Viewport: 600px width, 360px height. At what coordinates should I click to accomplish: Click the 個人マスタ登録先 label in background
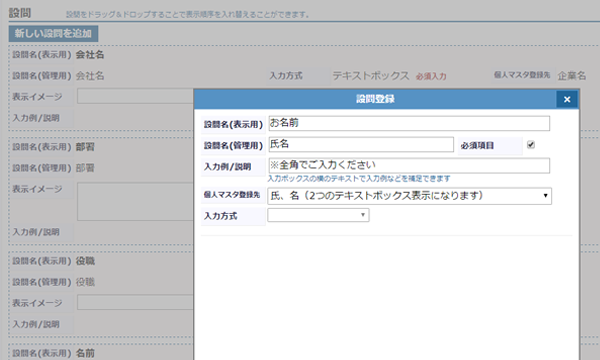coord(522,75)
